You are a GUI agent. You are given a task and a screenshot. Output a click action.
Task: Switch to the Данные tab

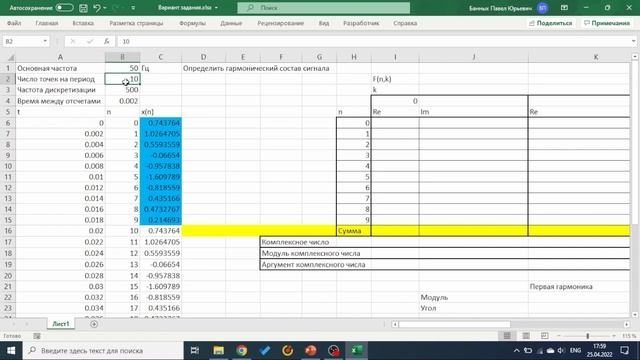[231, 23]
